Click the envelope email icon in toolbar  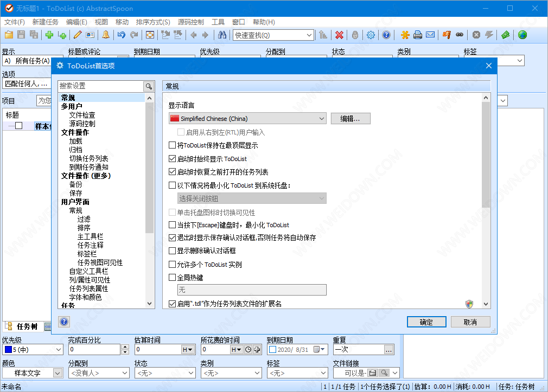coord(430,35)
